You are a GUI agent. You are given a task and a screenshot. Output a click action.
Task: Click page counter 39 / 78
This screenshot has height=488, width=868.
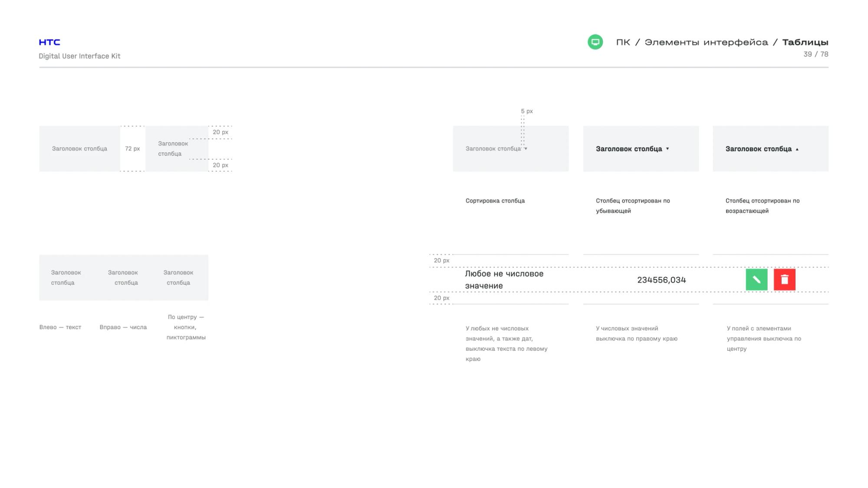click(815, 54)
